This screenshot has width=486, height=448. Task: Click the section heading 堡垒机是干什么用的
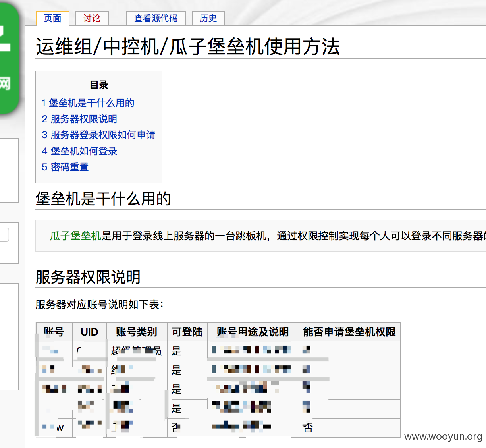[x=103, y=199]
